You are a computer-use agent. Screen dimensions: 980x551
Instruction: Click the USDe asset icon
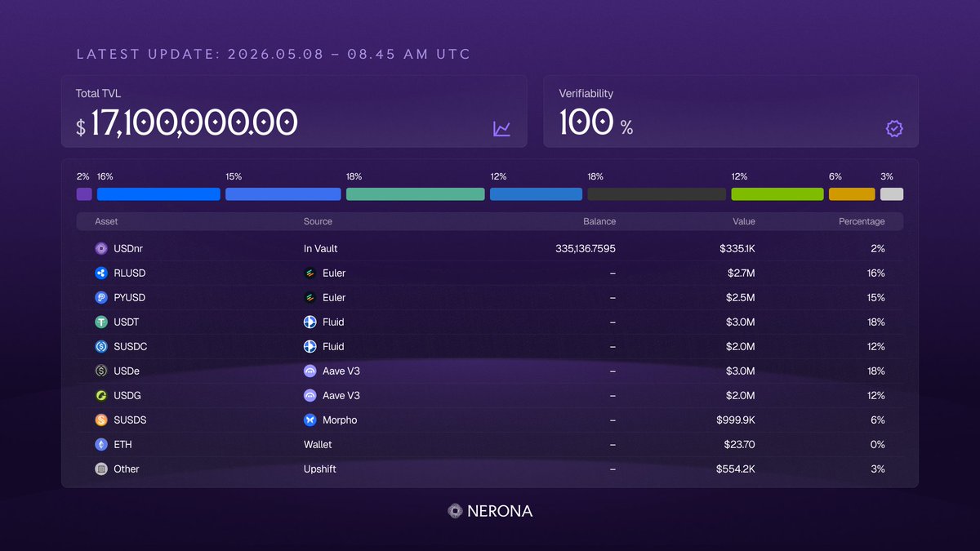[101, 371]
